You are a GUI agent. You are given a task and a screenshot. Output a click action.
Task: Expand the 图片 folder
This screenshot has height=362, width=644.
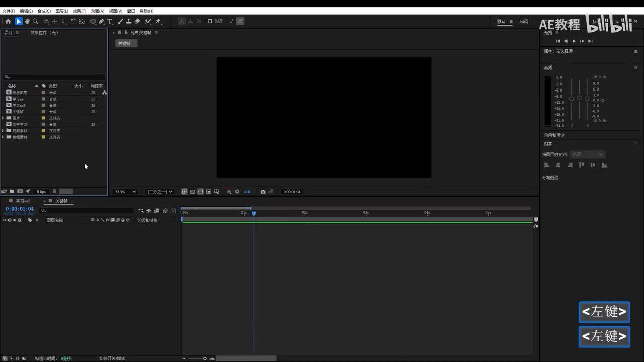(x=3, y=118)
